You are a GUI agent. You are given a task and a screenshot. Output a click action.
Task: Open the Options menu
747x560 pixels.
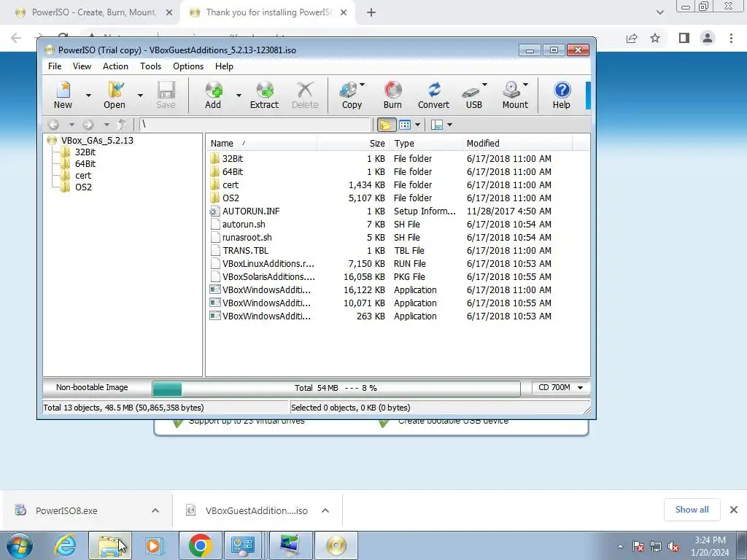tap(188, 66)
